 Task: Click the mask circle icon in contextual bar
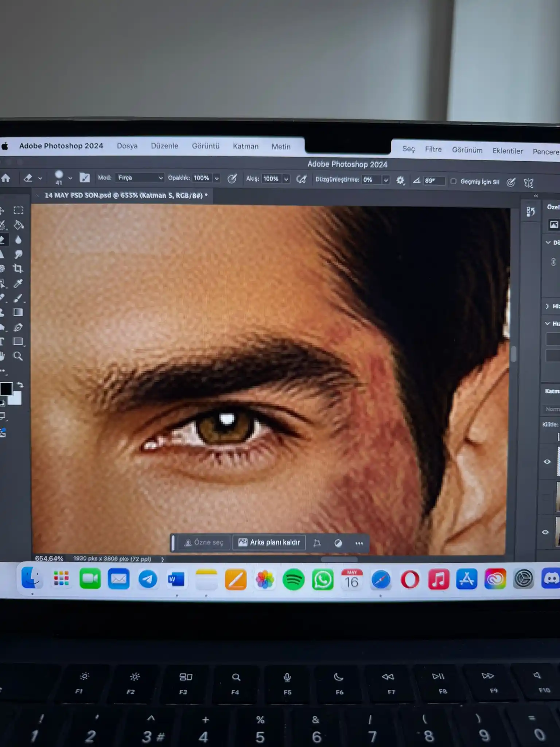click(338, 543)
